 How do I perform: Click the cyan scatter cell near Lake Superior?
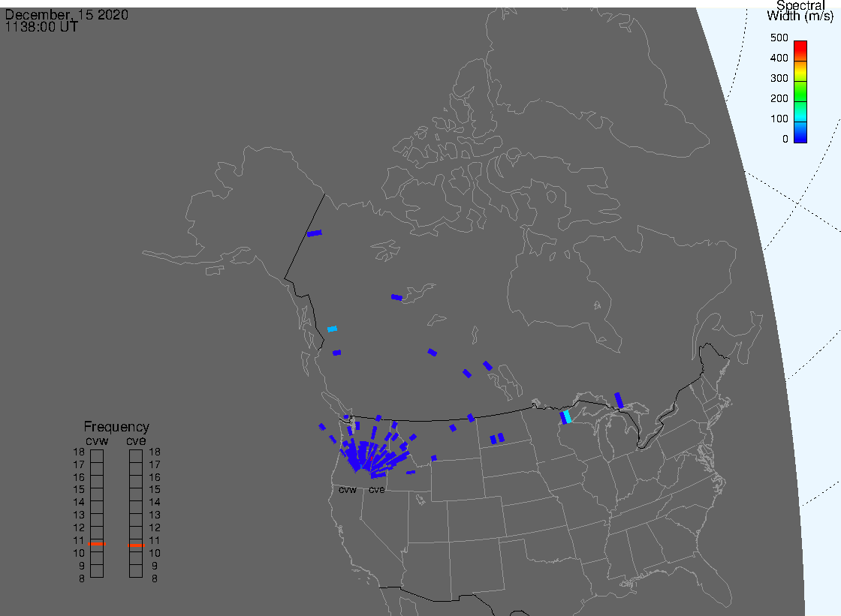[x=568, y=416]
